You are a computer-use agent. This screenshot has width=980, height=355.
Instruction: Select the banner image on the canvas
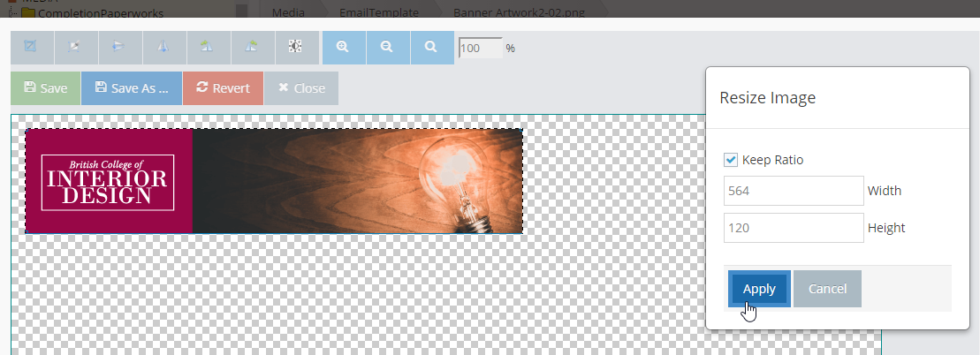point(274,181)
